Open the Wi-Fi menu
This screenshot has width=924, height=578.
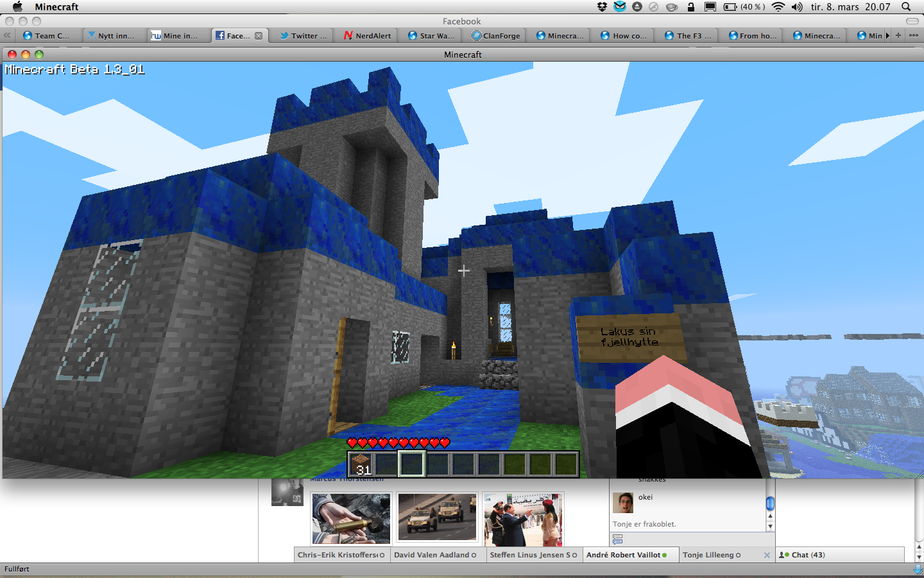778,6
